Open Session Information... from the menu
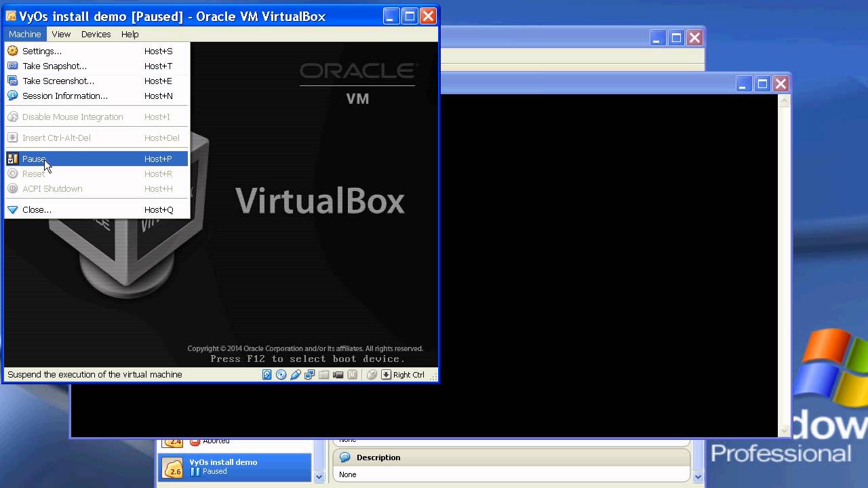868x488 pixels. (x=96, y=96)
